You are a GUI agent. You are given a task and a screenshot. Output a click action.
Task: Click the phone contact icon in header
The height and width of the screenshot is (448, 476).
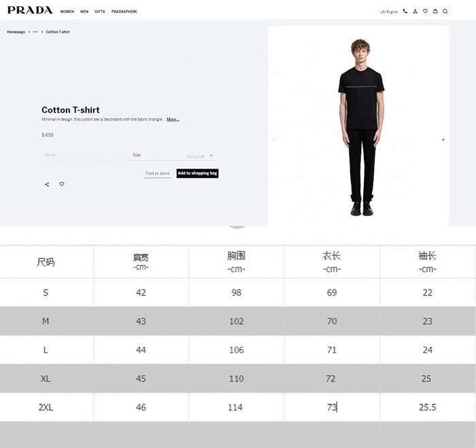[405, 12]
